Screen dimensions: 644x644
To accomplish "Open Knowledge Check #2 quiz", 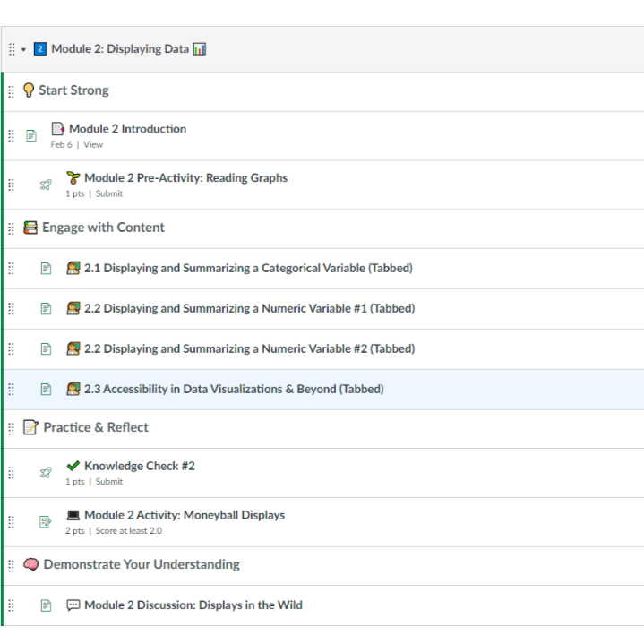I will coord(139,466).
